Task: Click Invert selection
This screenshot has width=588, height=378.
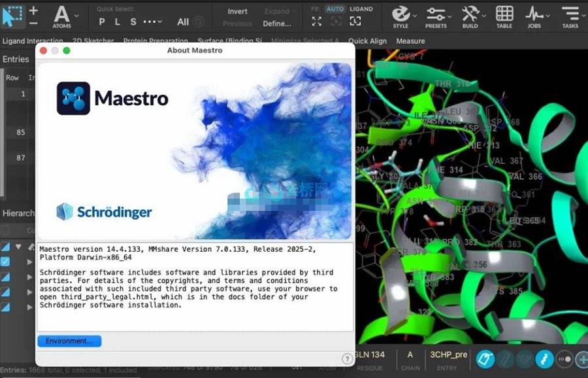Action: tap(237, 12)
